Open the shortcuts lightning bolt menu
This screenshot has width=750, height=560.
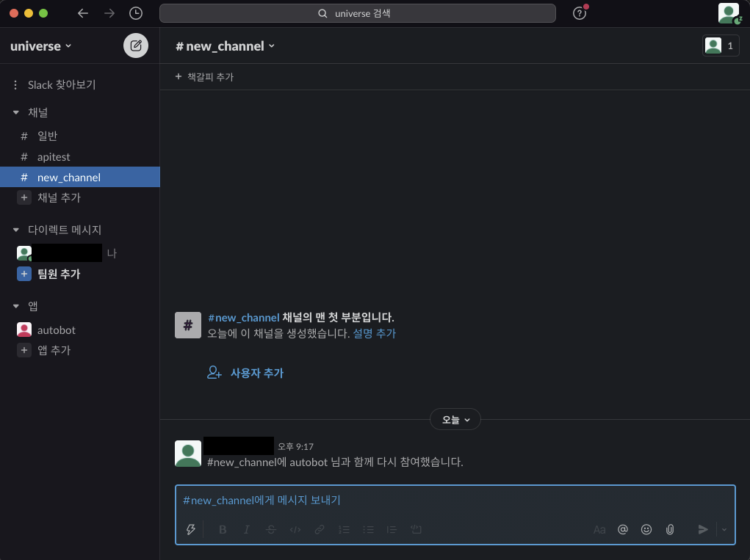[190, 529]
